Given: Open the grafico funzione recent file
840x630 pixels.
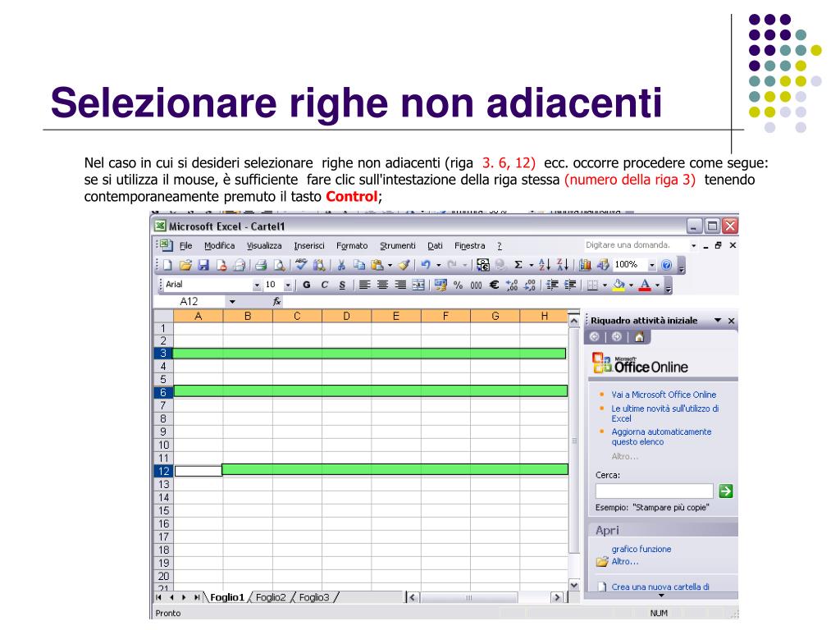Looking at the screenshot, I should coord(641,549).
